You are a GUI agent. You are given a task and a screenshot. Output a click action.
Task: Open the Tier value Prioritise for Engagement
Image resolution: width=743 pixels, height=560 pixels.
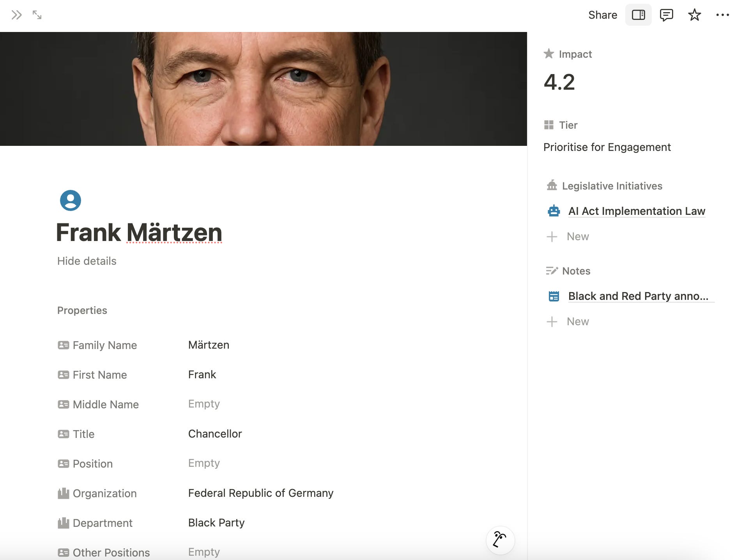click(607, 147)
